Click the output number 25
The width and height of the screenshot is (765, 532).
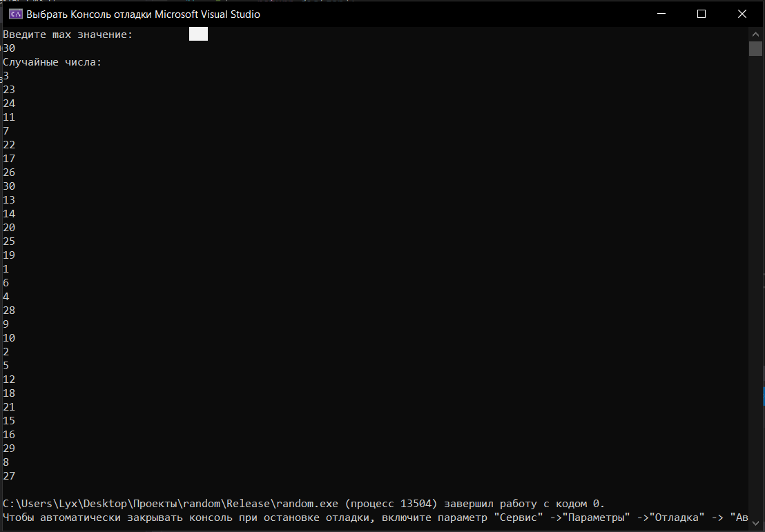(9, 242)
